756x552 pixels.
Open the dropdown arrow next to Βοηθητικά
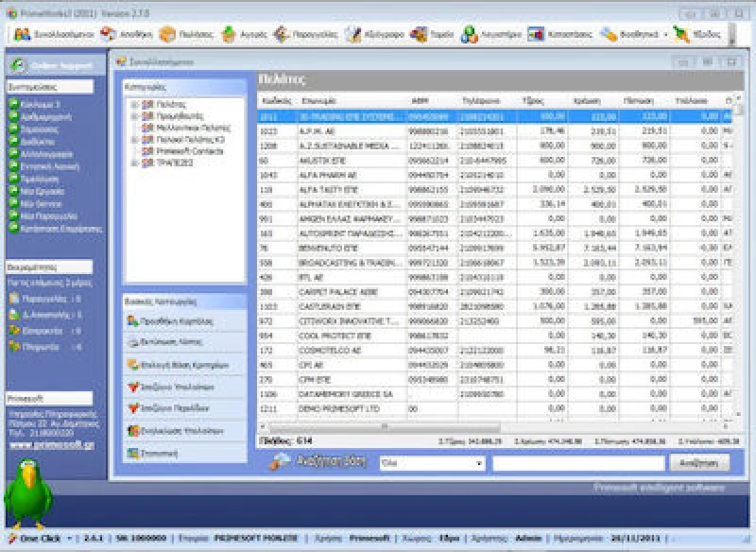[x=665, y=35]
